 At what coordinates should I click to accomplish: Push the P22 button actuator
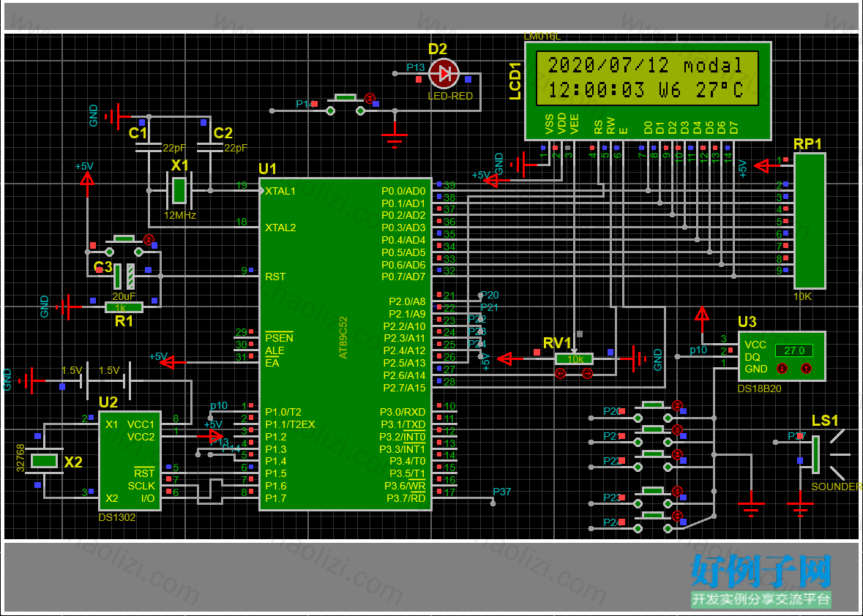[x=652, y=454]
